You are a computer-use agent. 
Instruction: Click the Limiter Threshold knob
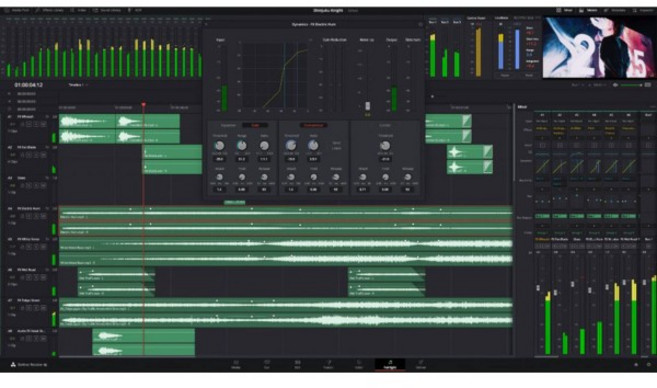(x=385, y=145)
